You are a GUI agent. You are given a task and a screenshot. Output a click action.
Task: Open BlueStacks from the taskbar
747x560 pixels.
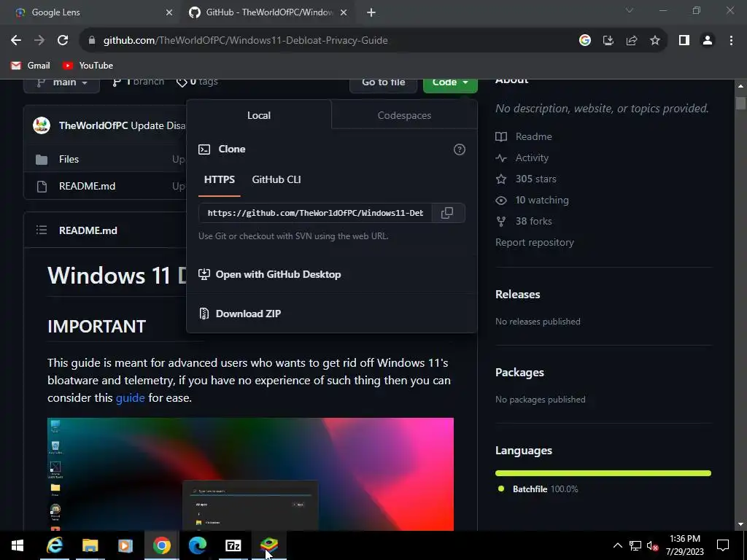pos(268,545)
